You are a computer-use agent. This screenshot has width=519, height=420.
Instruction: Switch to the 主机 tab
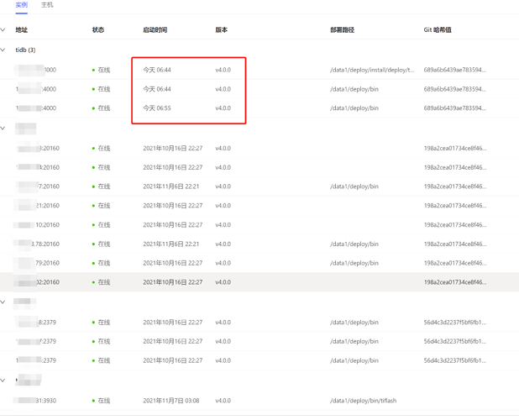(x=47, y=5)
